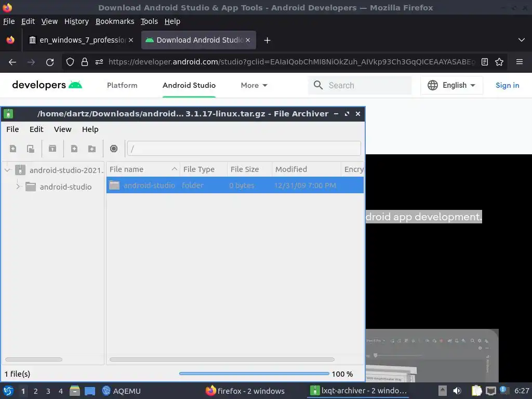532x399 pixels.
Task: Click the Stop operation toolbar icon
Action: tap(114, 149)
